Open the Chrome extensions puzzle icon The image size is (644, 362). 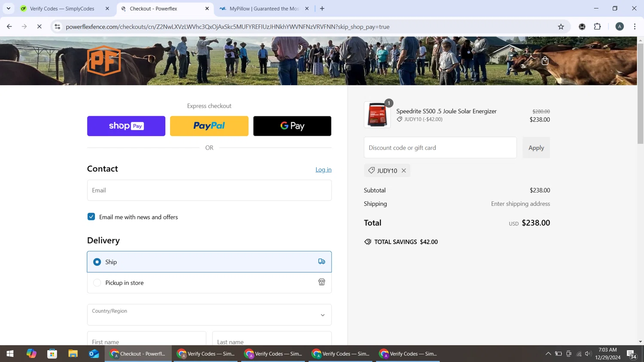[x=597, y=27]
